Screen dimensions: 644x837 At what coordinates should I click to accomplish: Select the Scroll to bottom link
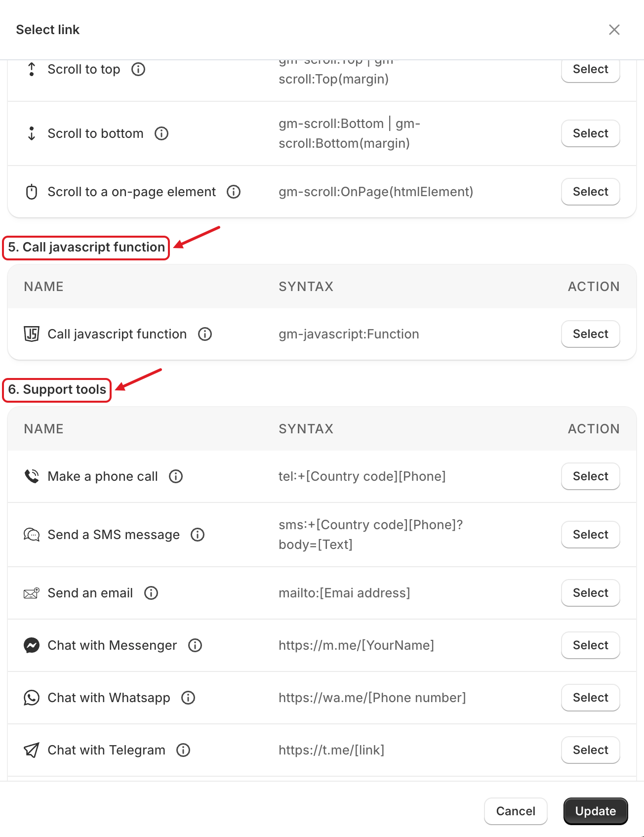(x=591, y=133)
